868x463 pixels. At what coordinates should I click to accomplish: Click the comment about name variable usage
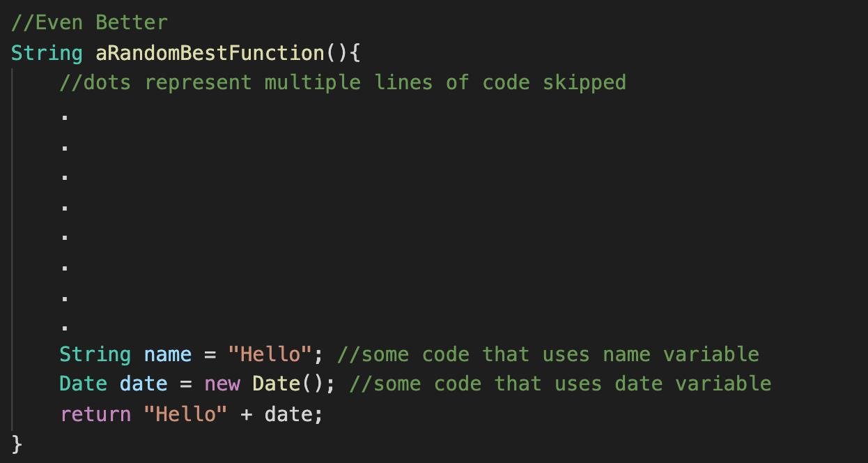pyautogui.click(x=548, y=354)
